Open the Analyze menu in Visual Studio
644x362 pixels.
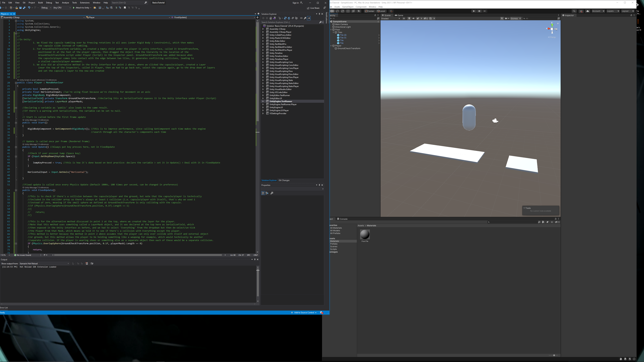click(66, 3)
